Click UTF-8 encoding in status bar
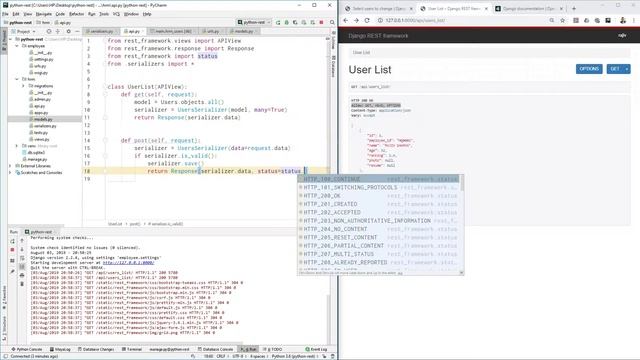 (238, 356)
